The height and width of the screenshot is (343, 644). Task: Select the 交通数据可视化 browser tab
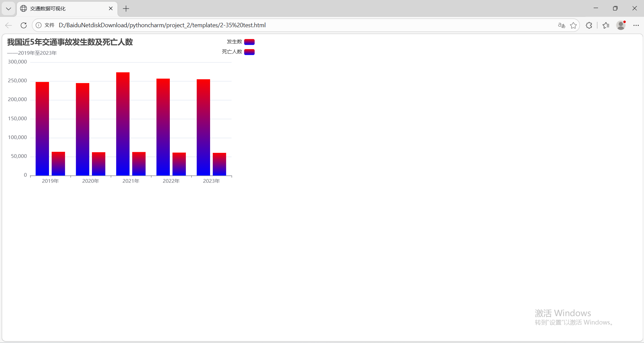click(x=67, y=9)
